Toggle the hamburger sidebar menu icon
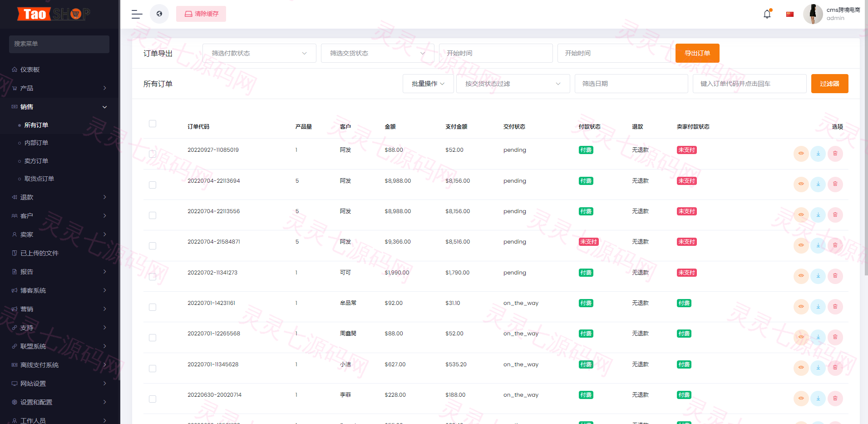Image resolution: width=868 pixels, height=424 pixels. click(x=137, y=14)
